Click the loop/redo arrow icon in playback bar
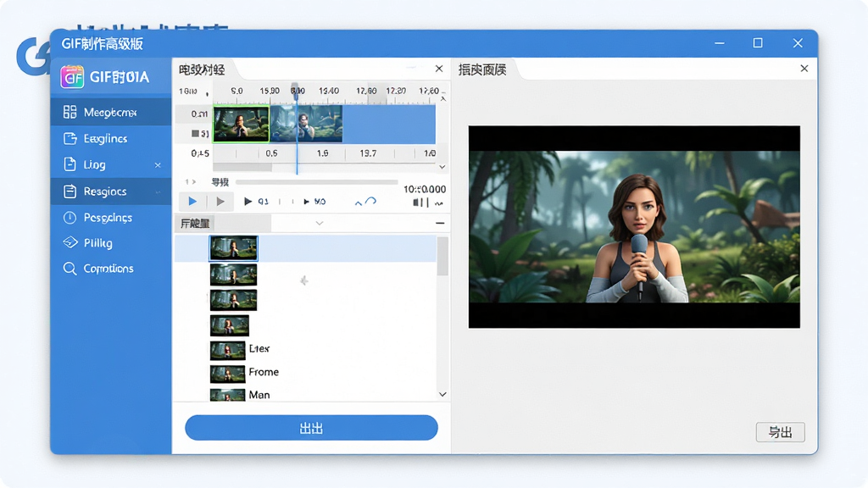The image size is (868, 488). pos(371,202)
